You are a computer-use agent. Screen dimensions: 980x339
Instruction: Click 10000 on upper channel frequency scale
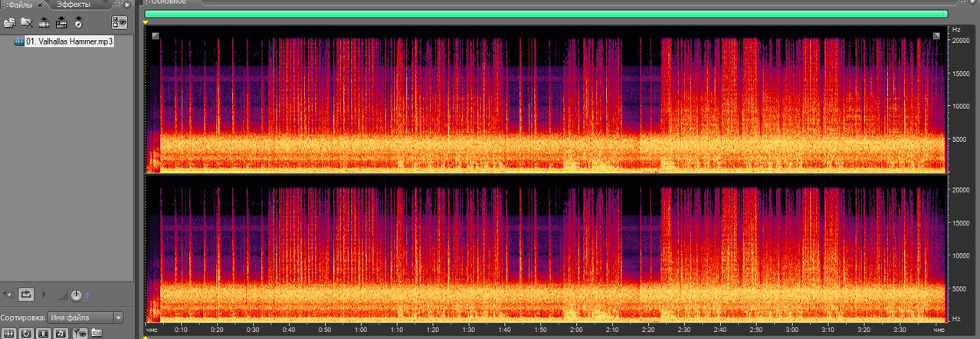tap(962, 106)
